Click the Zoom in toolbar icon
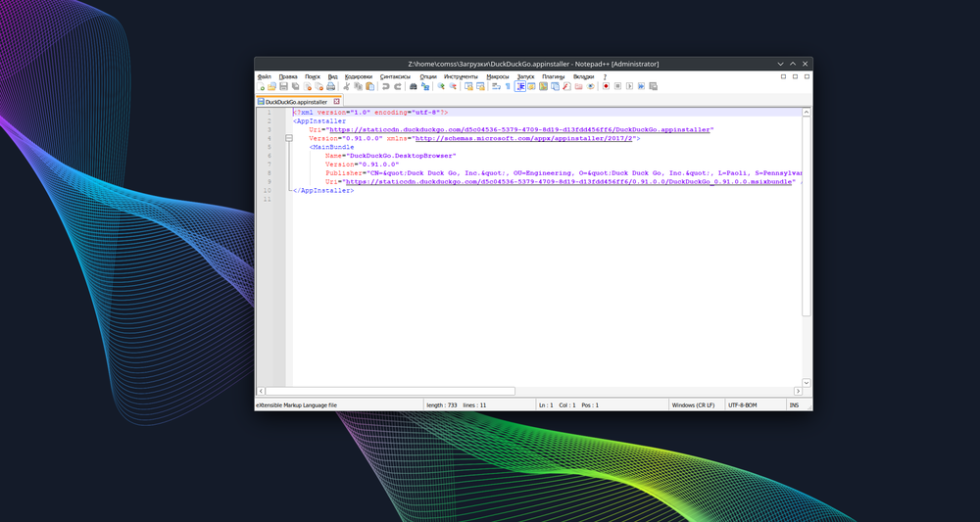 441,86
